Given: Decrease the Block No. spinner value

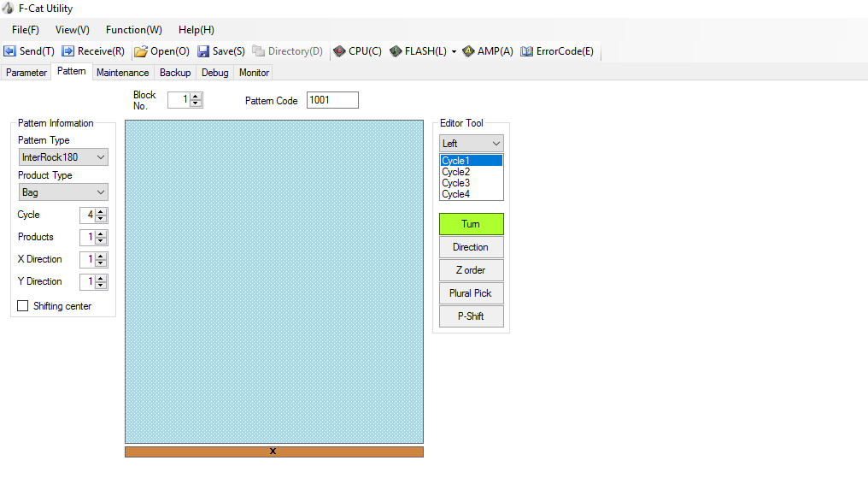Looking at the screenshot, I should pos(195,103).
